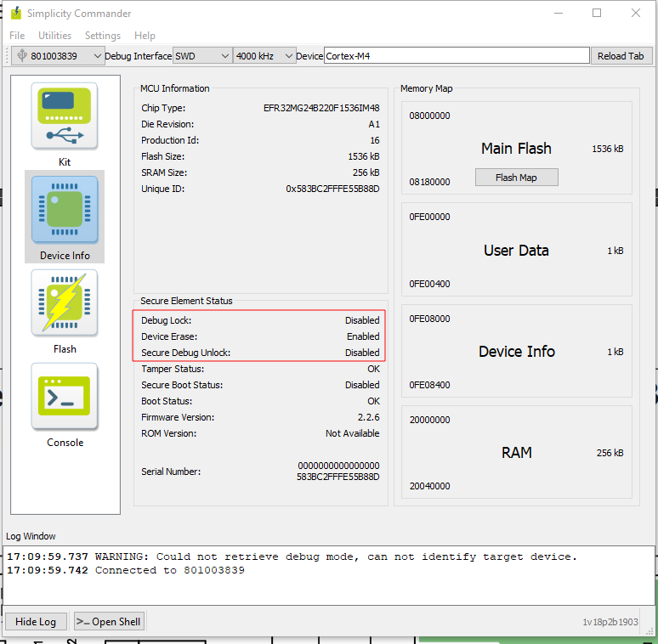Select Unique ID value 0x583BC2FFFE55B88D
The height and width of the screenshot is (644, 658).
click(x=332, y=189)
